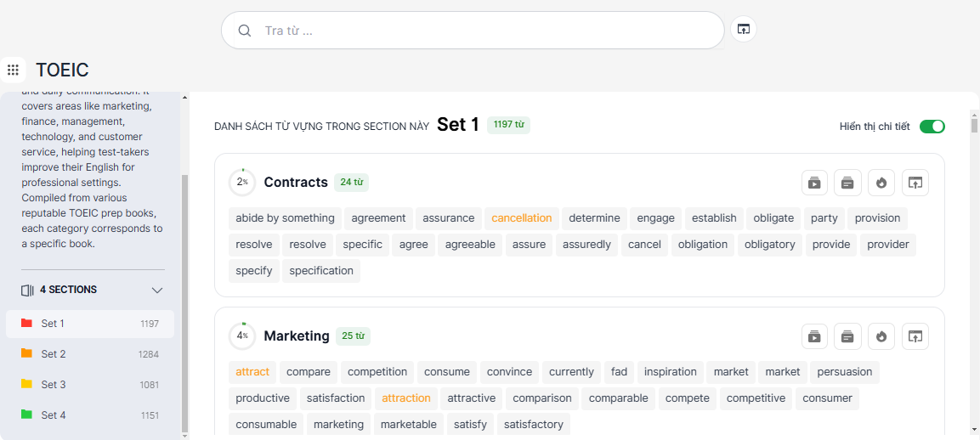Viewport: 980px width, 440px height.
Task: Click the Contracts progress circle showing 2%
Action: pos(242,183)
